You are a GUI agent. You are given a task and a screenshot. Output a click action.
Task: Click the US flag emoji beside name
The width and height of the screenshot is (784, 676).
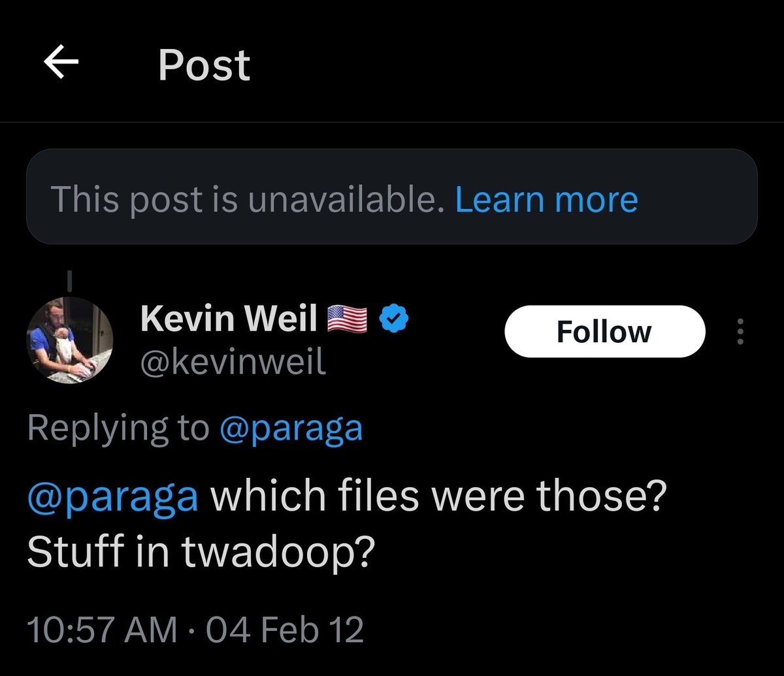coord(348,320)
